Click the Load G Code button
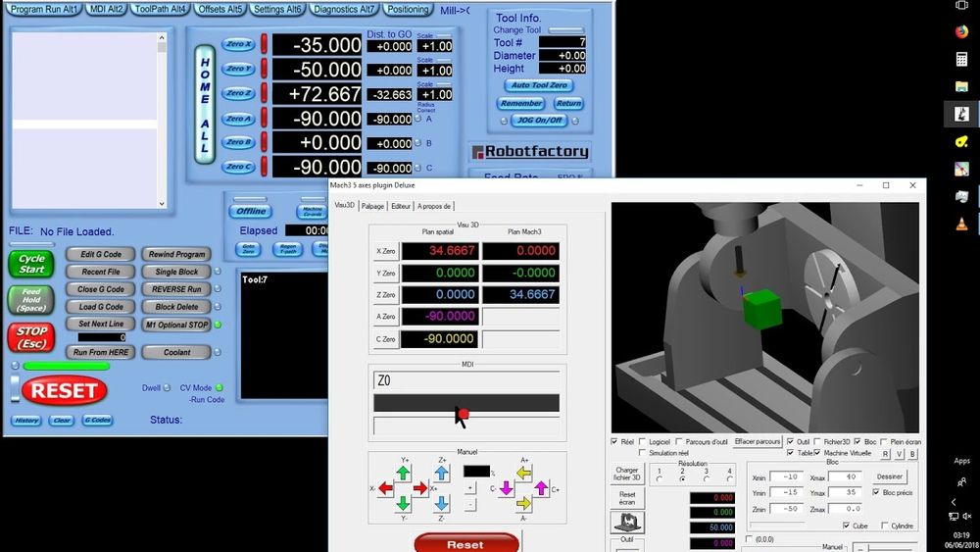Image resolution: width=980 pixels, height=552 pixels. click(x=101, y=307)
